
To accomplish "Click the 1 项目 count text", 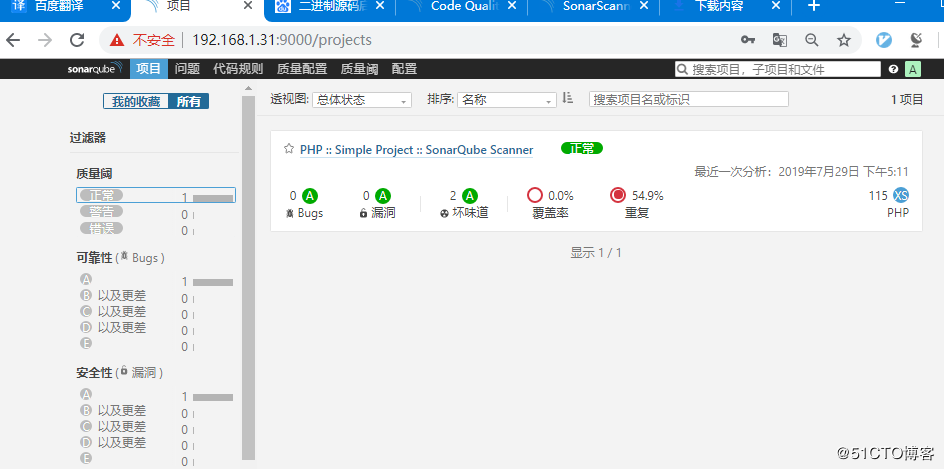I will coord(907,100).
